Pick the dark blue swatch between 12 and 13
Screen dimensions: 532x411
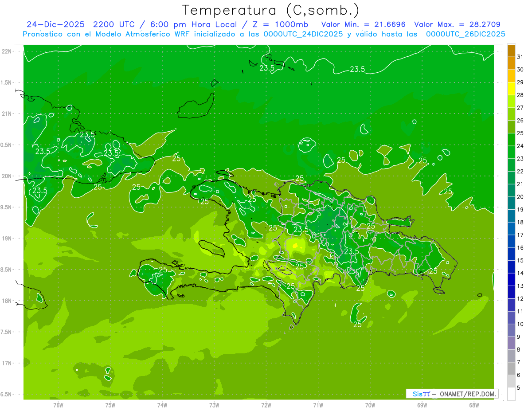(511, 292)
